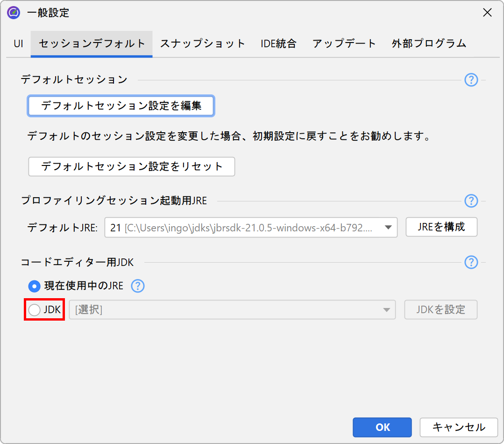The width and height of the screenshot is (504, 444).
Task: Select the 現在使用中のJRE radio button
Action: tap(34, 286)
